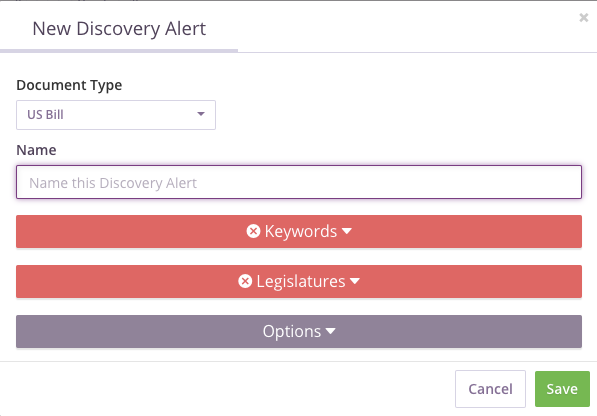Click the Document Type dropdown arrow

201,114
